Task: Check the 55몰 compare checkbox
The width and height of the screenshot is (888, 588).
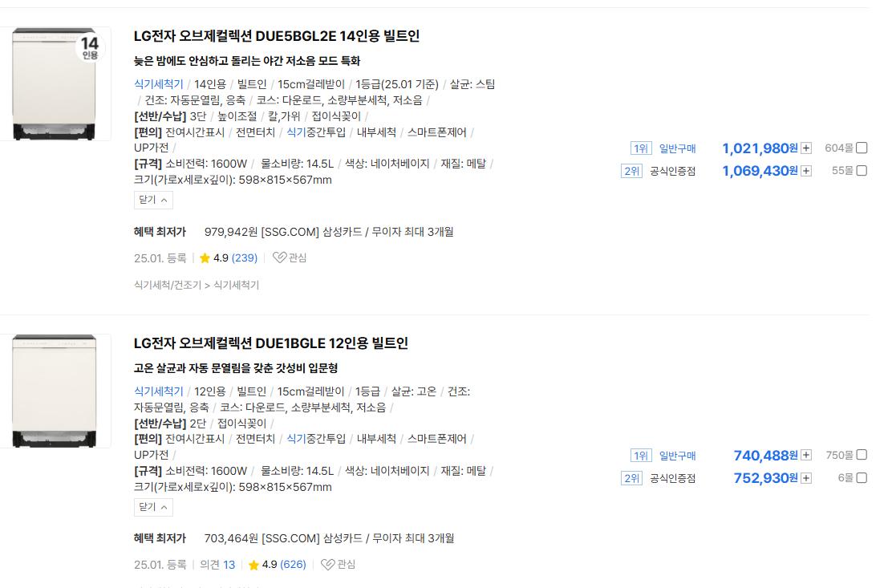Action: pos(862,171)
